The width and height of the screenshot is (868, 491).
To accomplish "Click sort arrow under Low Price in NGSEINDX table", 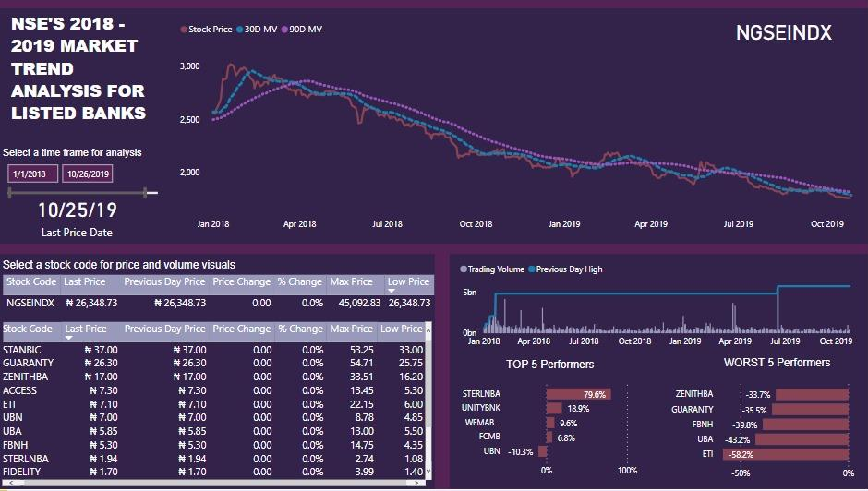I will click(x=392, y=291).
